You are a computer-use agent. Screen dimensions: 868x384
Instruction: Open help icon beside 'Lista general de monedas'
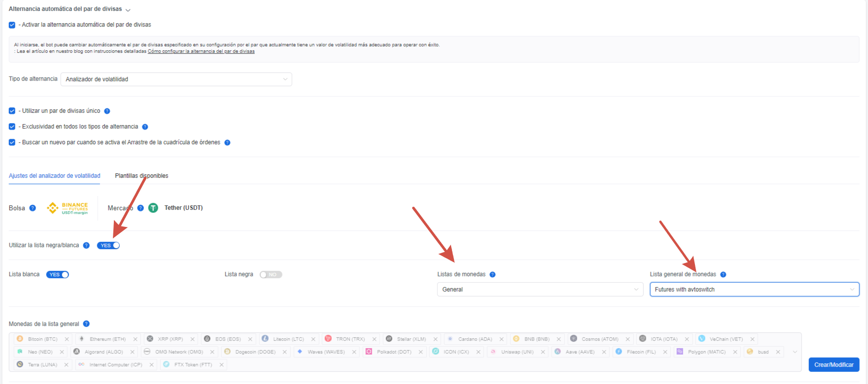[x=723, y=275]
